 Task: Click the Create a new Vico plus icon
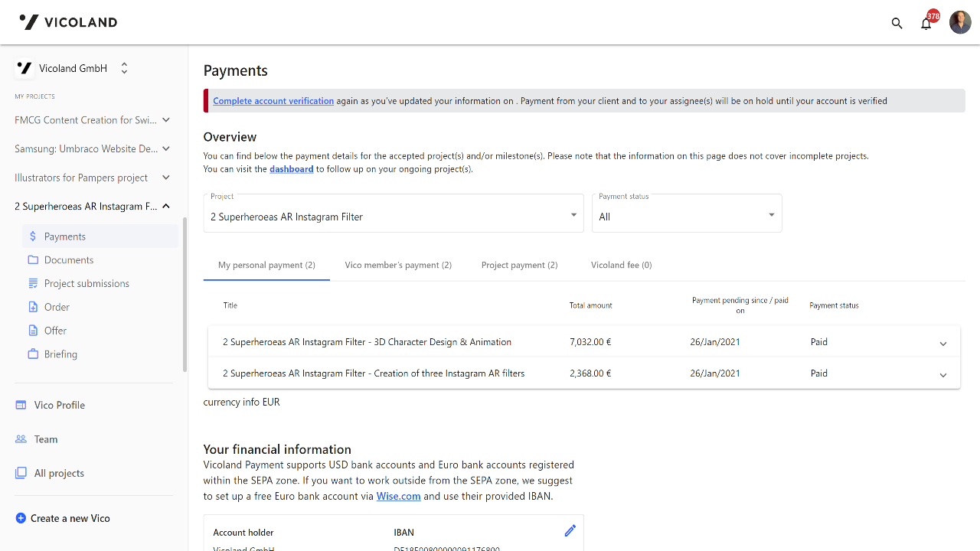pyautogui.click(x=21, y=518)
